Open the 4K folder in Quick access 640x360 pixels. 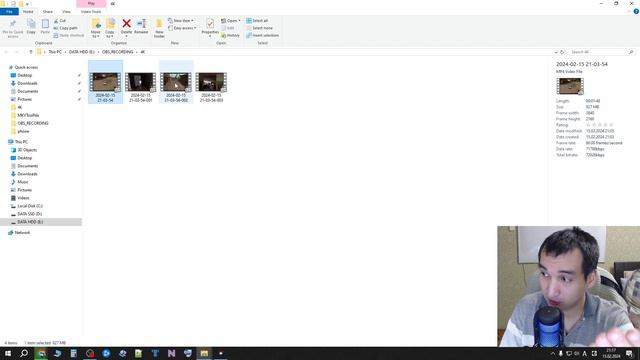coord(20,107)
